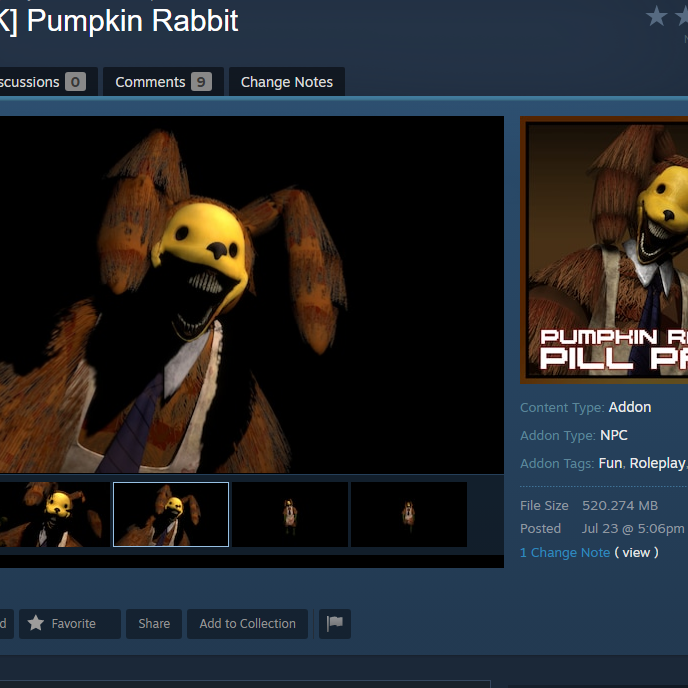Click the Fun addon tag
This screenshot has height=688, width=688.
(x=610, y=463)
